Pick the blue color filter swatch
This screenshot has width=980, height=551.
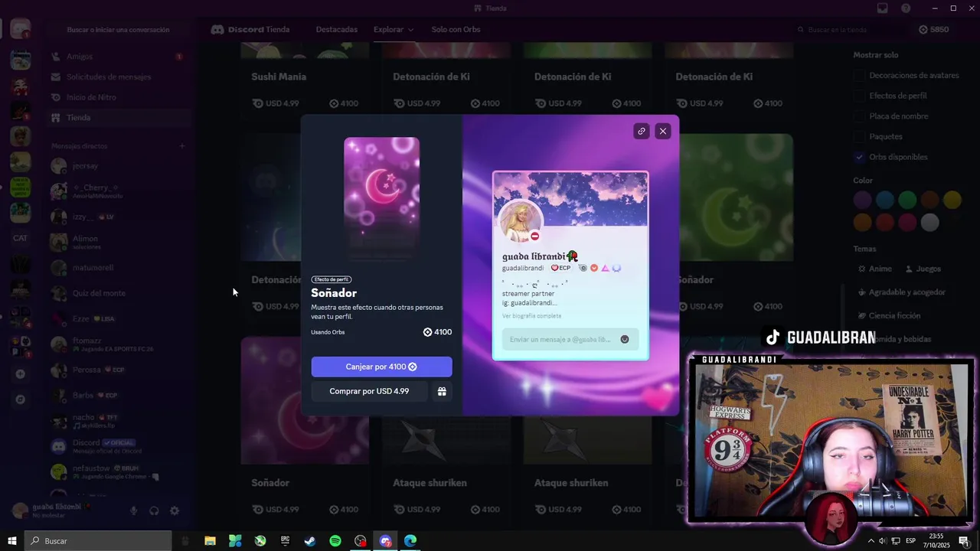(885, 200)
